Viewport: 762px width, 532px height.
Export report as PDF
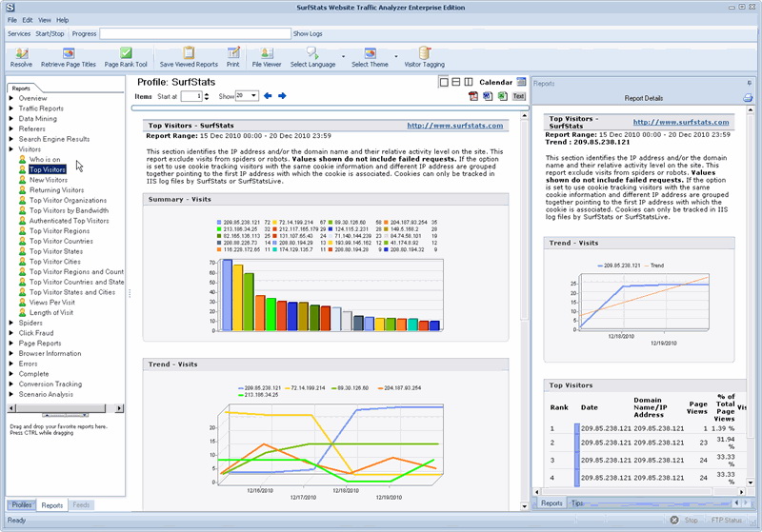coord(473,96)
